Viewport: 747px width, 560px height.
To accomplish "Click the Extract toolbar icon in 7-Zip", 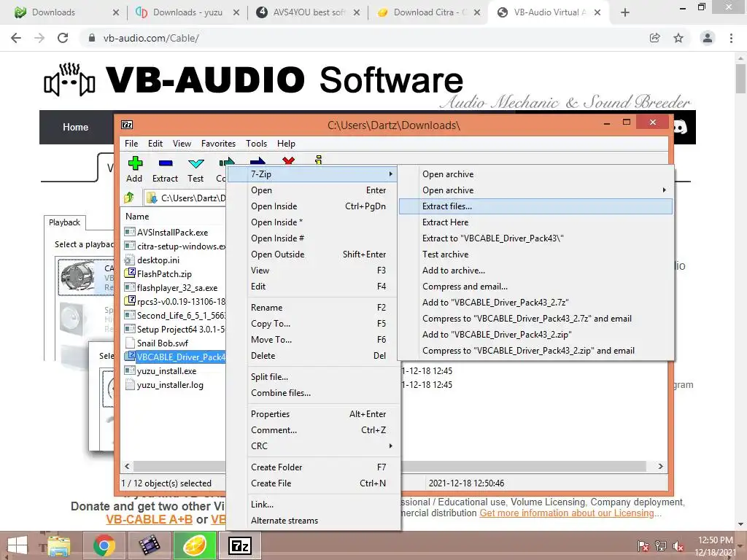I will (x=165, y=169).
